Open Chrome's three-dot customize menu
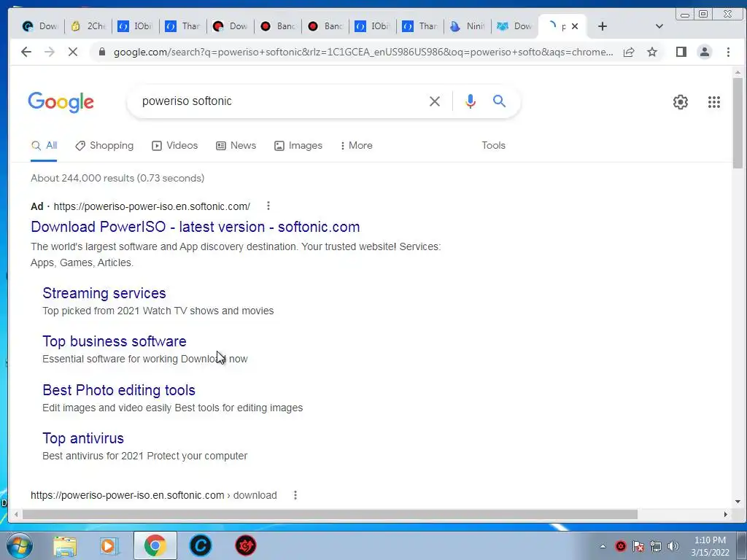 coord(728,52)
